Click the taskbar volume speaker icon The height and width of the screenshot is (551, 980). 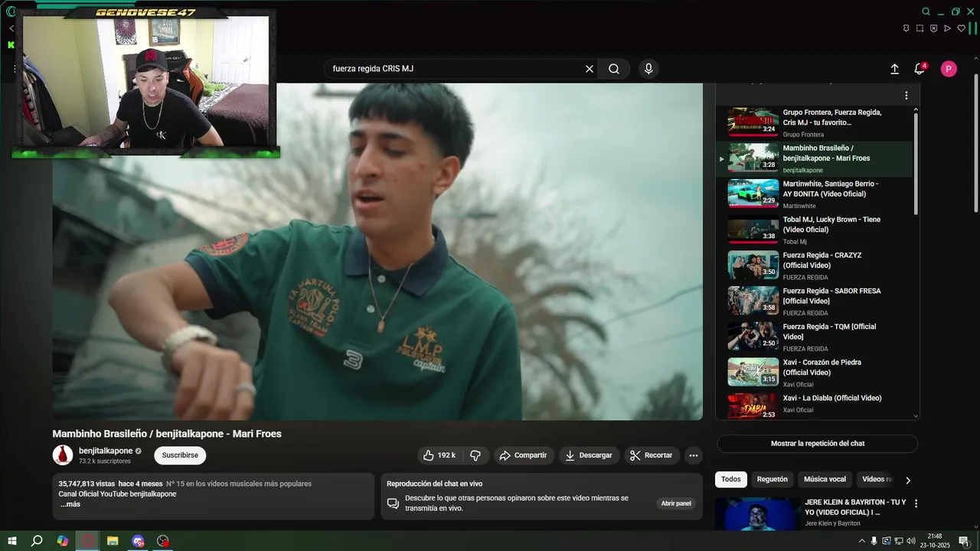(910, 541)
